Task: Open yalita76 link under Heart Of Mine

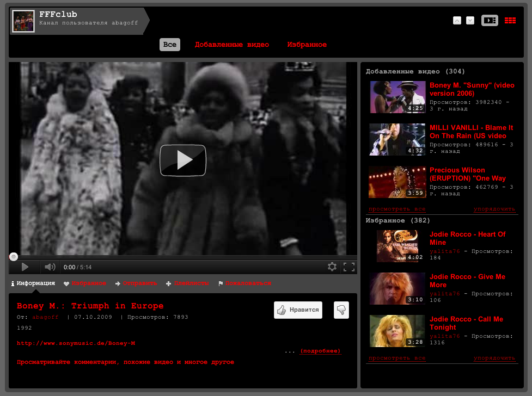Action: pos(444,251)
